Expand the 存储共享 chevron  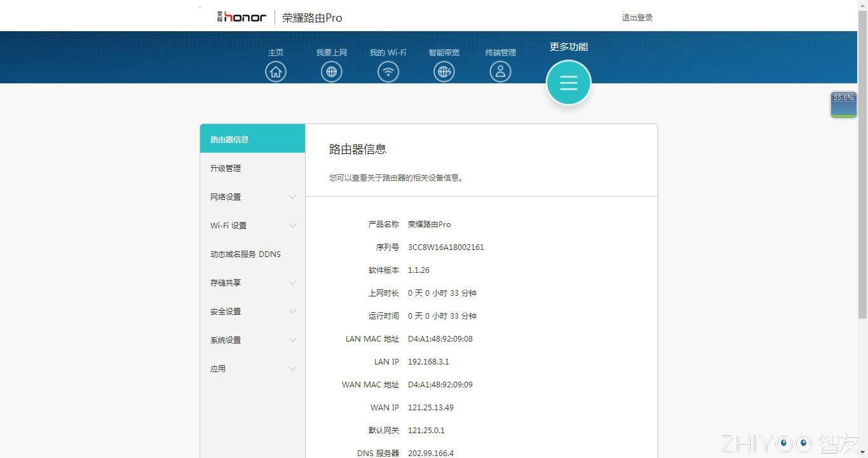[x=292, y=282]
